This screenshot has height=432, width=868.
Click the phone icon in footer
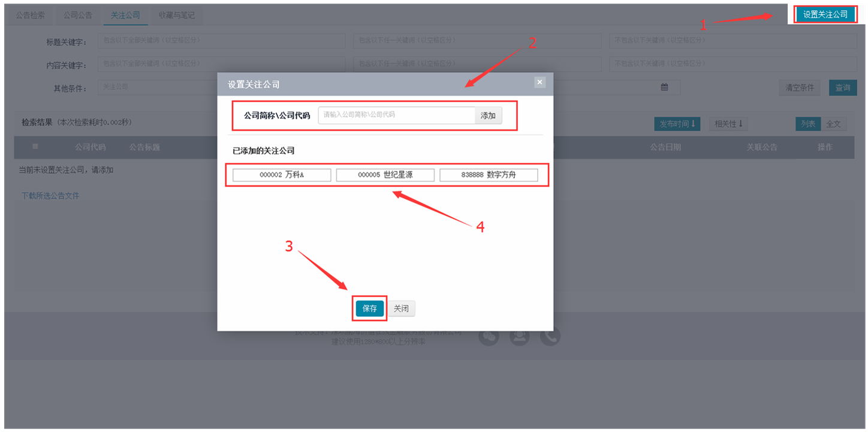(x=550, y=337)
